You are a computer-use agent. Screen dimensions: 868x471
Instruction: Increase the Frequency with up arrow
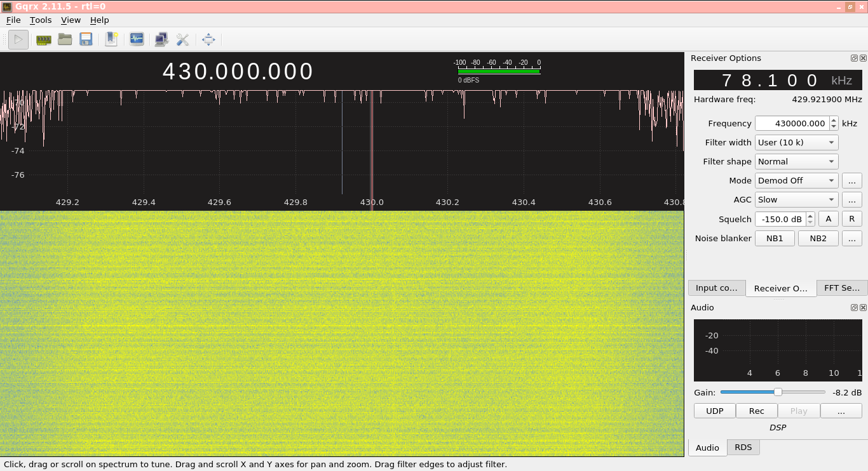[x=834, y=120]
